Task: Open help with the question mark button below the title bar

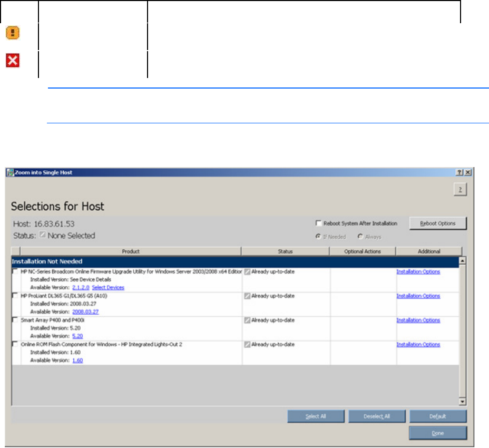Action: click(461, 190)
